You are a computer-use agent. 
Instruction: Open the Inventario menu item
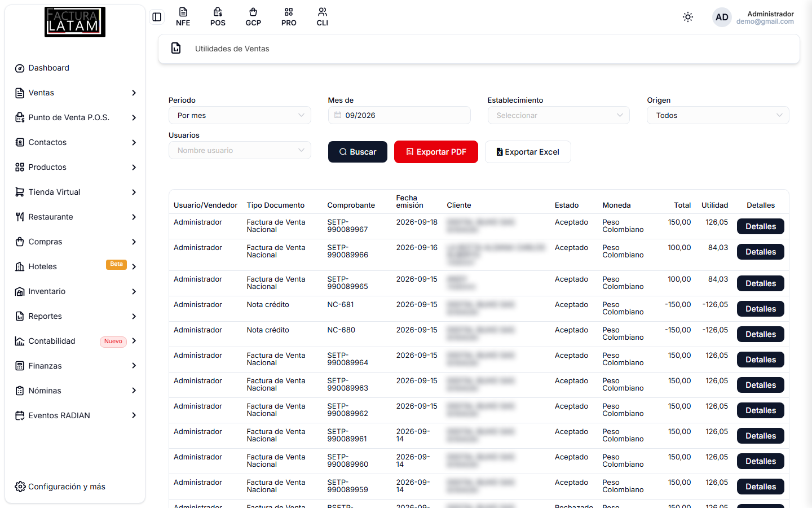tap(75, 292)
